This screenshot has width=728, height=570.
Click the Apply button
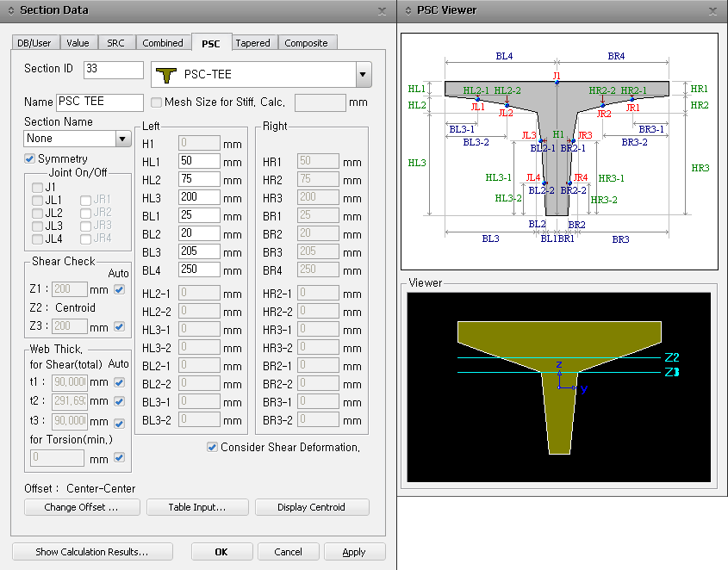pos(354,551)
